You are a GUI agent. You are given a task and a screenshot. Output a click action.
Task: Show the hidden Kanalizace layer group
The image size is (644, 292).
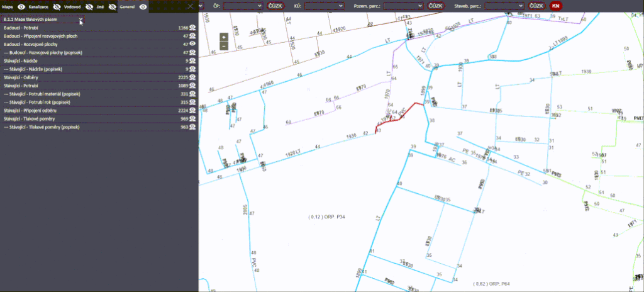(57, 6)
